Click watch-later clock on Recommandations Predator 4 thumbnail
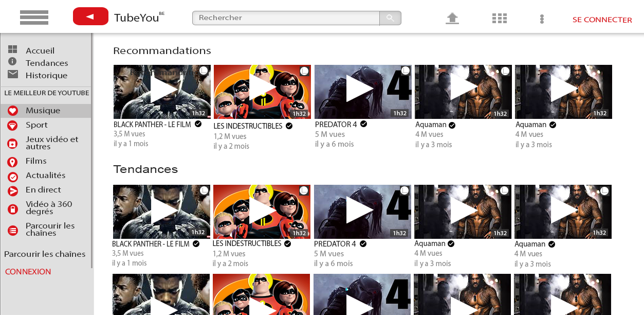The height and width of the screenshot is (315, 644). tap(406, 71)
